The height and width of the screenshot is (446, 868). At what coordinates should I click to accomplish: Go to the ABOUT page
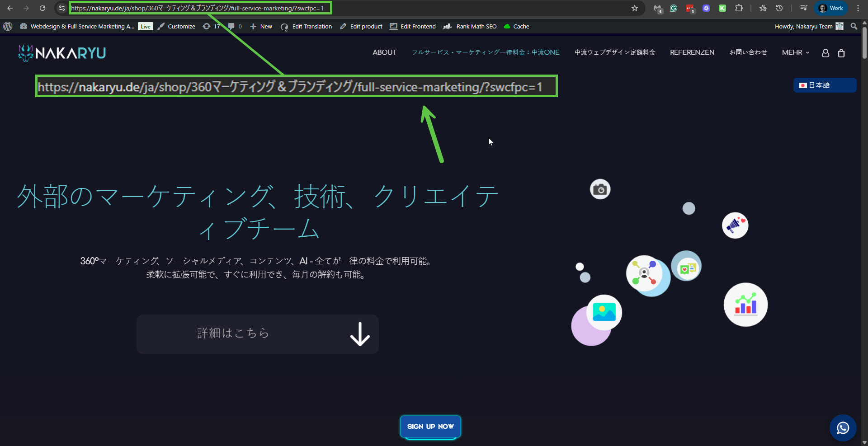point(385,52)
